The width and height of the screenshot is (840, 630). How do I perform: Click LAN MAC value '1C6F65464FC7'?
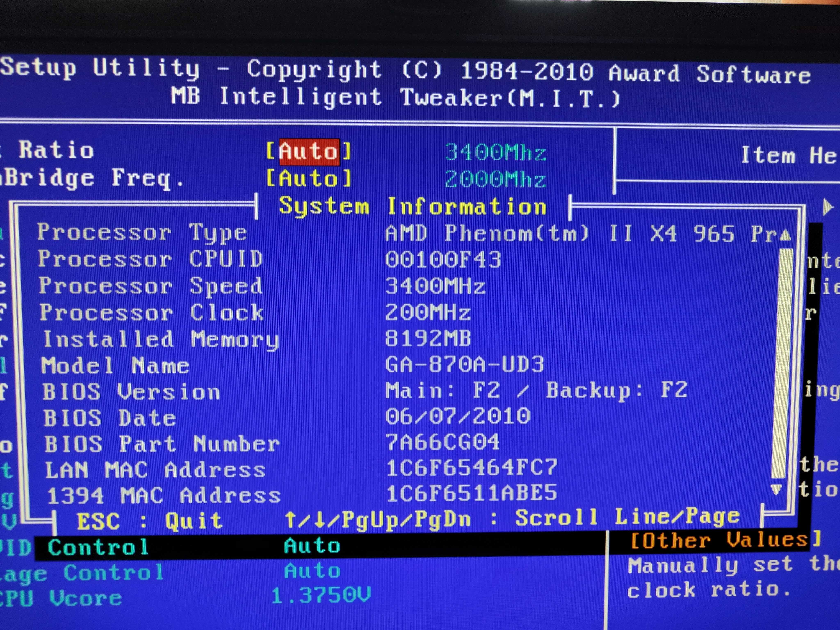pyautogui.click(x=472, y=467)
